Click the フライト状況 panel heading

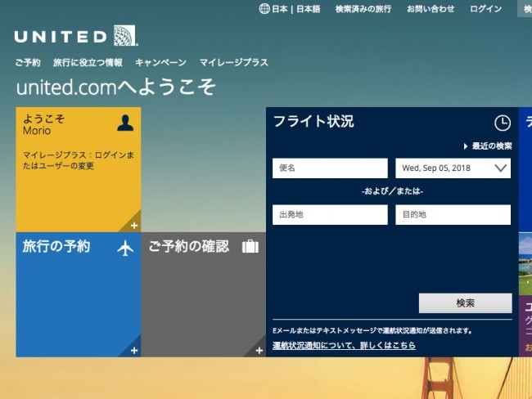click(x=313, y=121)
